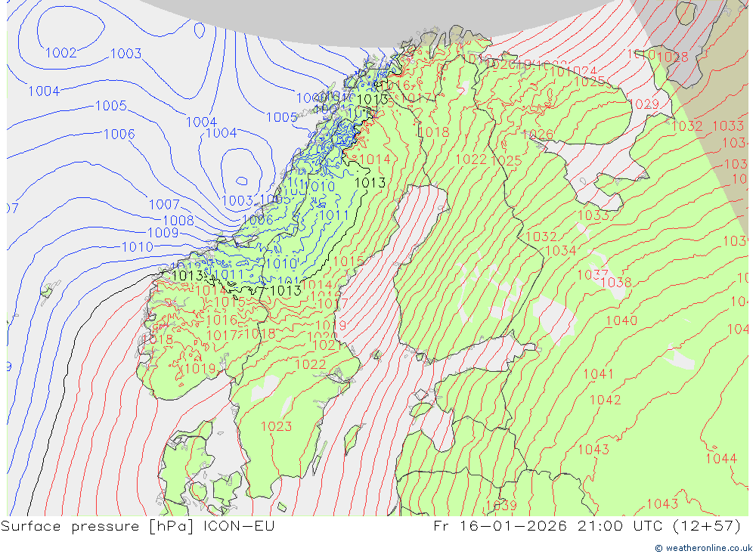Screen dimensions: 756x554
Task: Click the 1029 pressure label
Action: click(643, 104)
